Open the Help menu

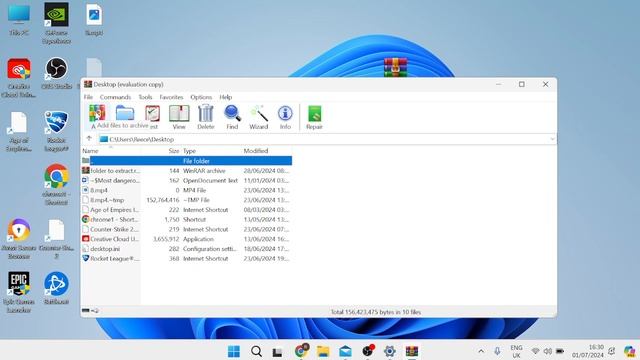[x=226, y=97]
